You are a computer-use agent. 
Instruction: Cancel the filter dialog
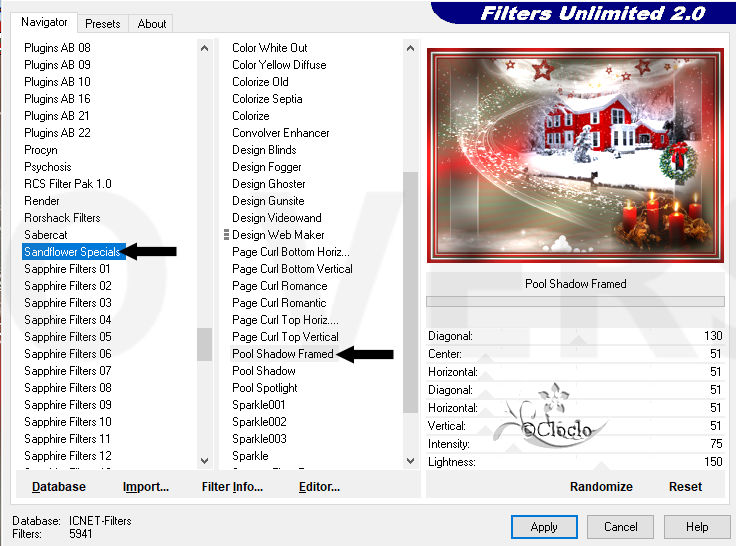[x=620, y=527]
